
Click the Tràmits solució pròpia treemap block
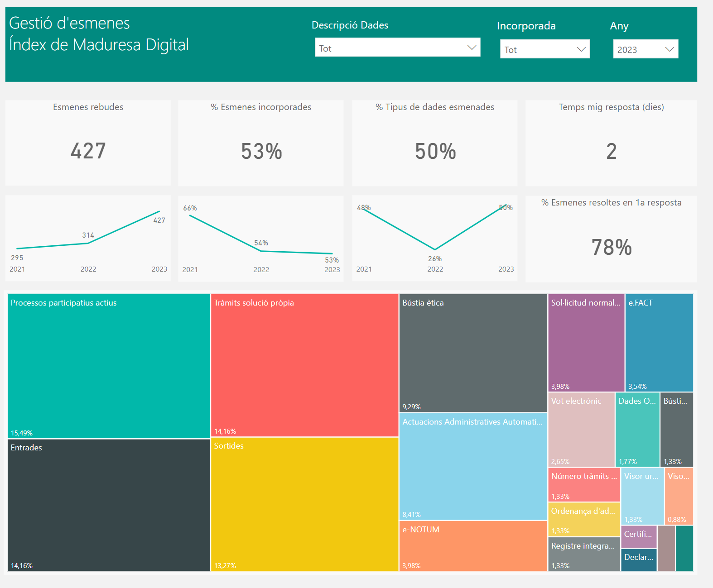[x=304, y=365]
